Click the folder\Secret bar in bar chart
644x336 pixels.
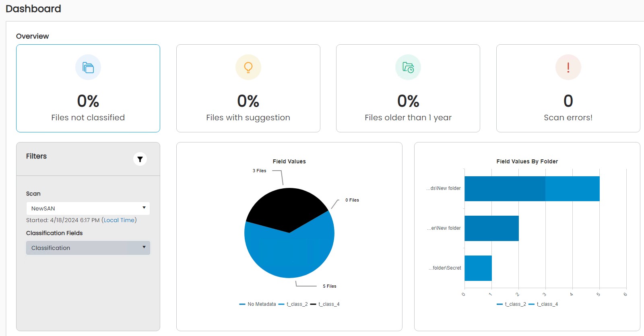click(478, 268)
